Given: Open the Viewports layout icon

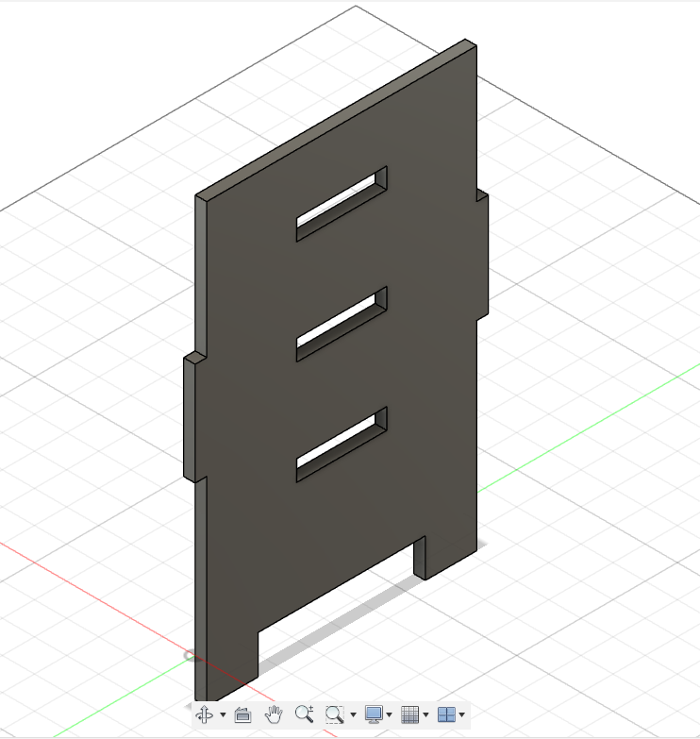Looking at the screenshot, I should [x=446, y=714].
